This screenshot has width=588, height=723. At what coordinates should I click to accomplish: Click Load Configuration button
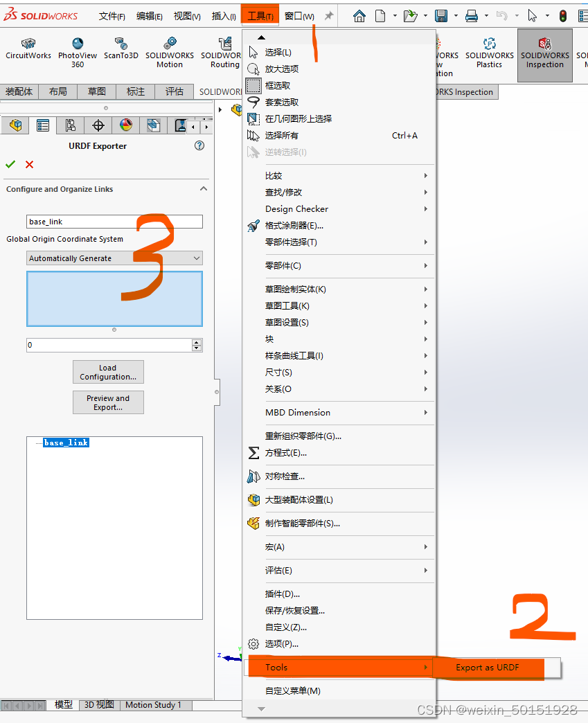108,372
